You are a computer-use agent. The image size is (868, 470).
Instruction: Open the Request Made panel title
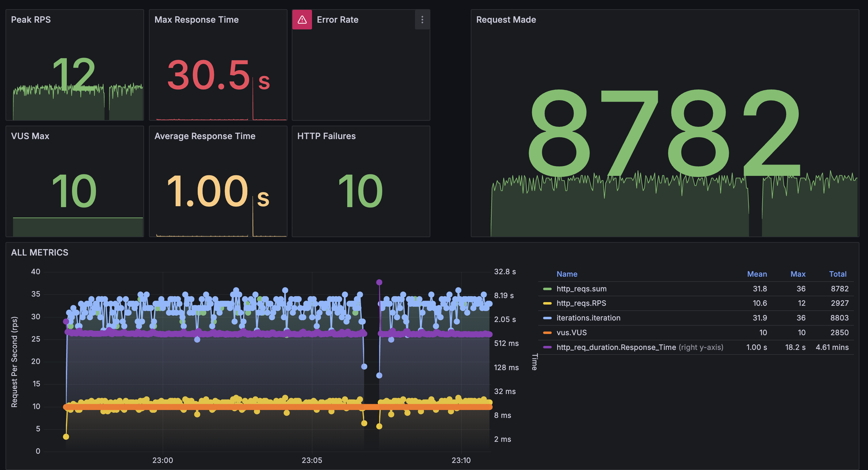506,20
